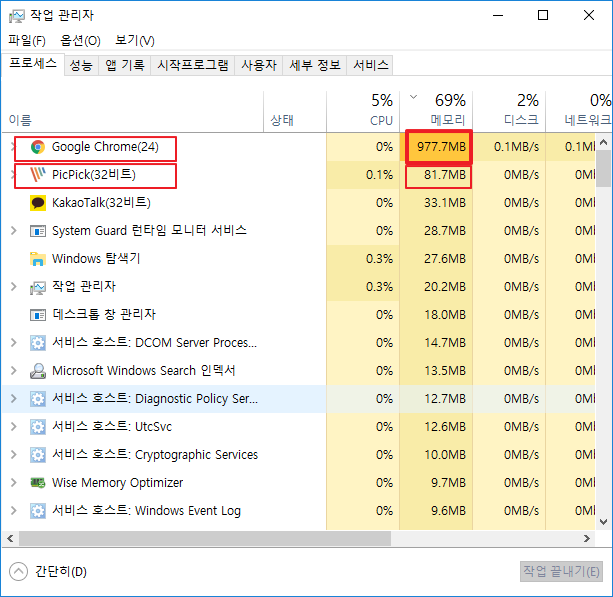The height and width of the screenshot is (597, 613).
Task: Switch to the 사용자 tab
Action: (x=259, y=65)
